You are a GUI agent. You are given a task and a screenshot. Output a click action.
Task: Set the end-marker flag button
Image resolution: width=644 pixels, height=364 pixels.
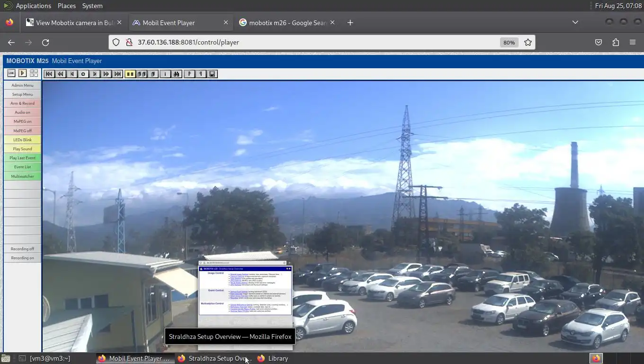(x=200, y=74)
